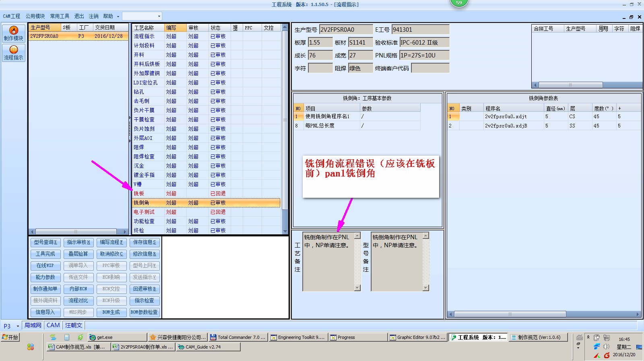The width and height of the screenshot is (644, 361).
Task: Click 取消修改C button
Action: tap(111, 254)
